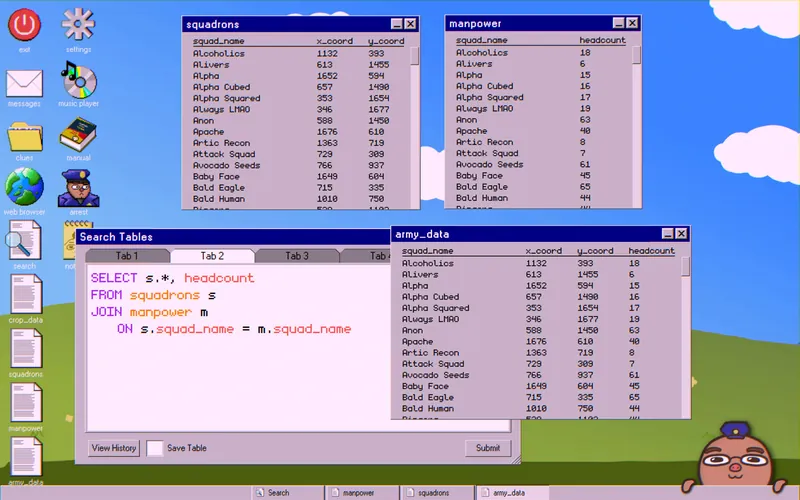Click headcount column header in manpower
This screenshot has height=500, width=800.
(602, 40)
